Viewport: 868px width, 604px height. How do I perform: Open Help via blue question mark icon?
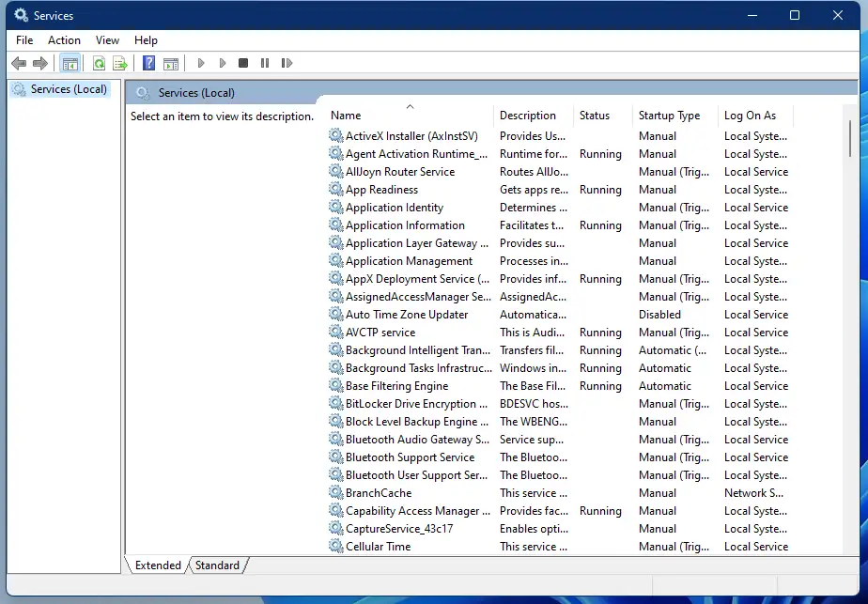(148, 63)
